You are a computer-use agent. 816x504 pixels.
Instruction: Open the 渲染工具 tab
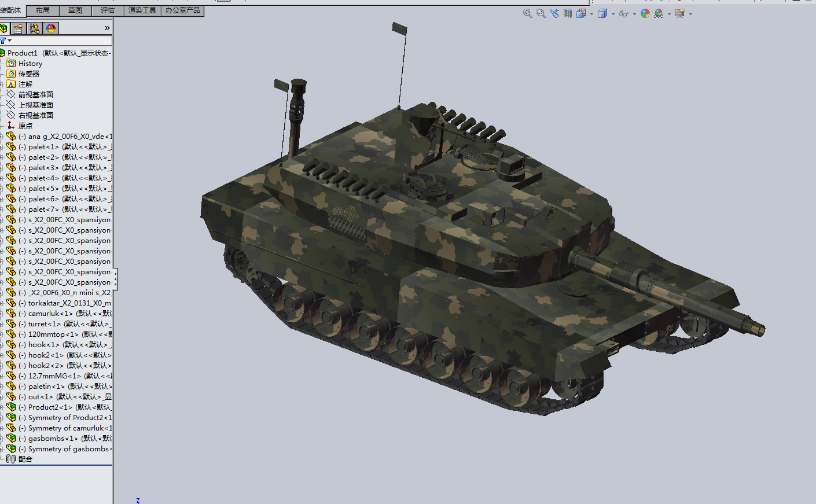[x=142, y=10]
